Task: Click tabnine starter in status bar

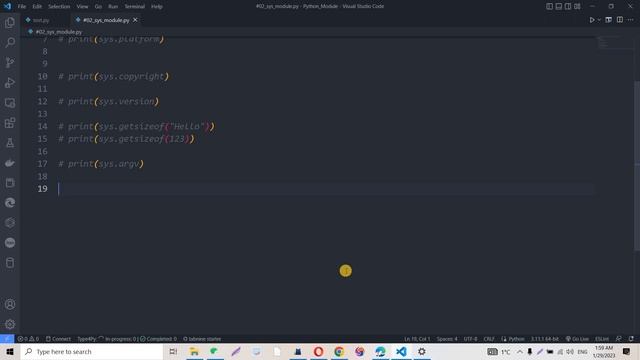Action: pos(202,339)
